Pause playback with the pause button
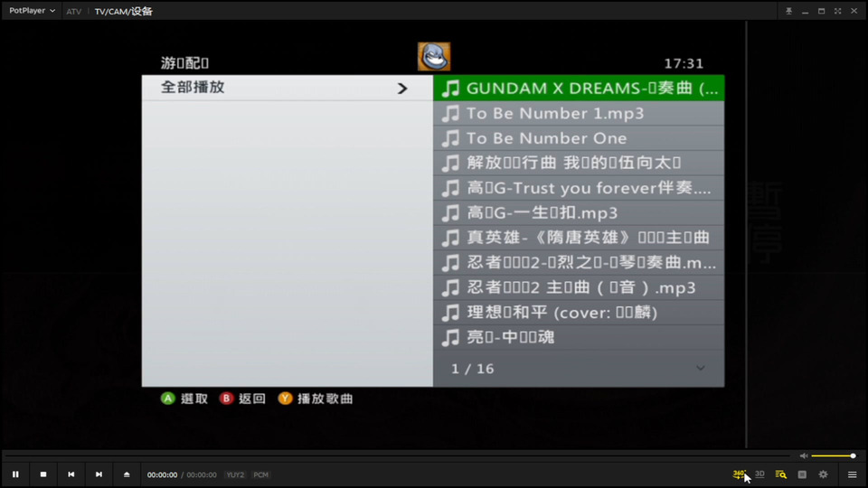The height and width of the screenshot is (488, 868). click(15, 474)
